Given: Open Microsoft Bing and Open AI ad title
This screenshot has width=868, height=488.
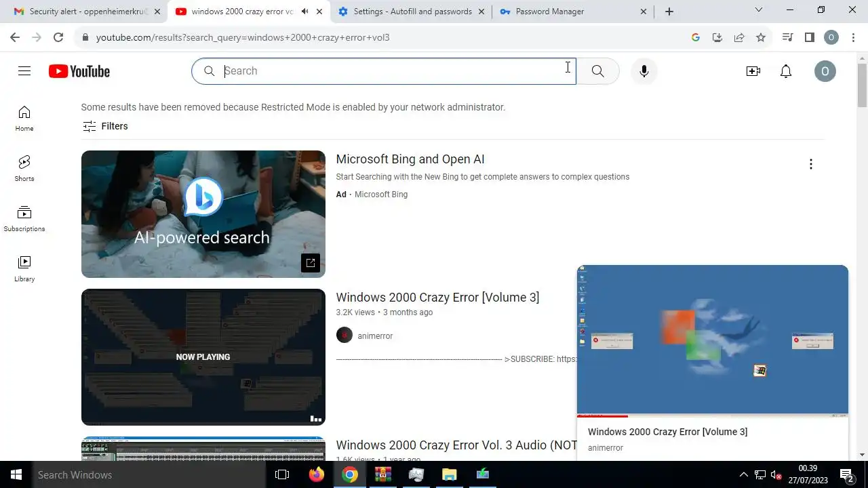Looking at the screenshot, I should [410, 159].
